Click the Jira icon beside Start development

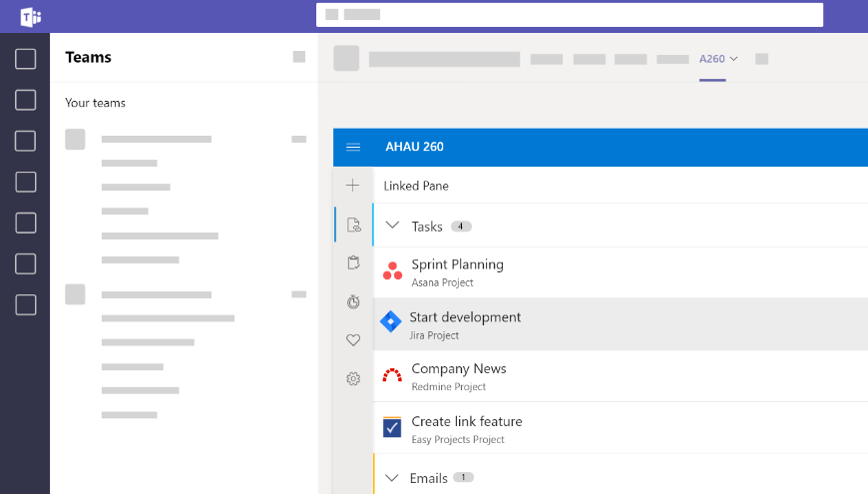(x=391, y=322)
